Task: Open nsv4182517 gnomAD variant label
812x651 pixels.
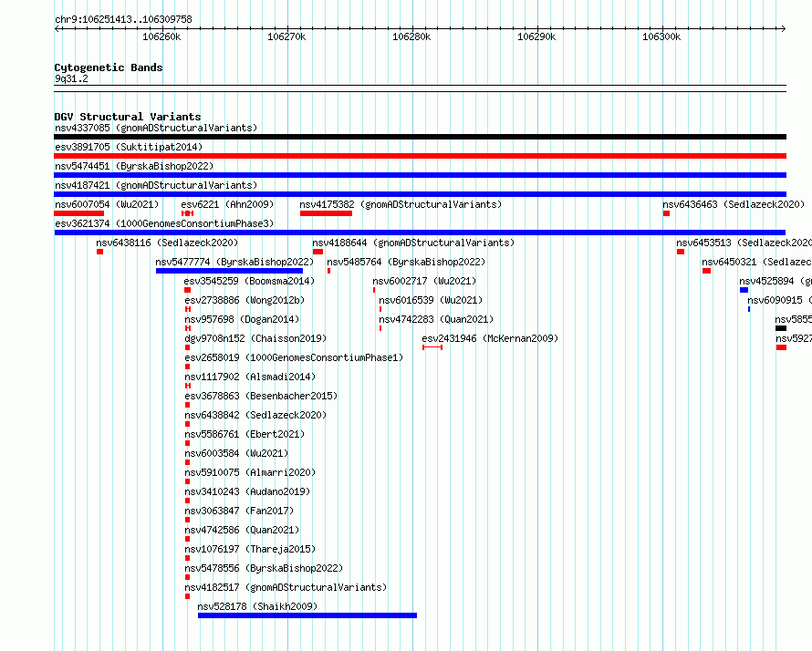Action: (x=286, y=587)
